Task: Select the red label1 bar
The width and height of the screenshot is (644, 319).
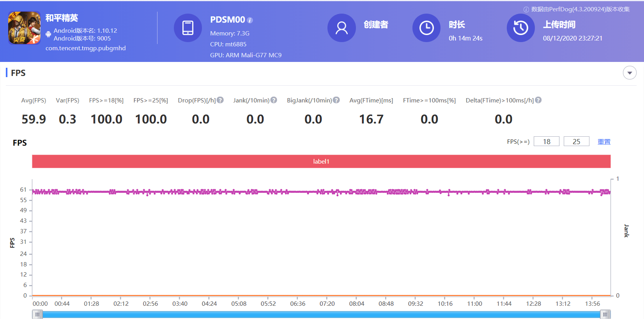Action: coord(321,161)
